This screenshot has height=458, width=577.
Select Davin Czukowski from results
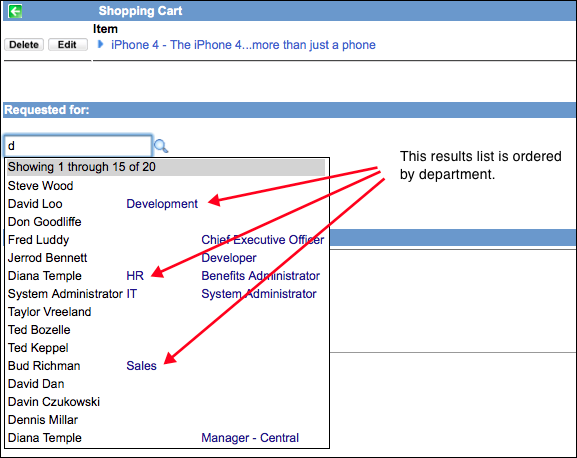click(166, 402)
